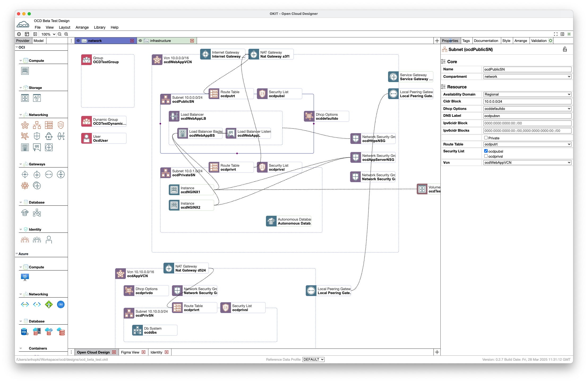Uncheck the ocdpubsl security list checkbox

coord(486,151)
